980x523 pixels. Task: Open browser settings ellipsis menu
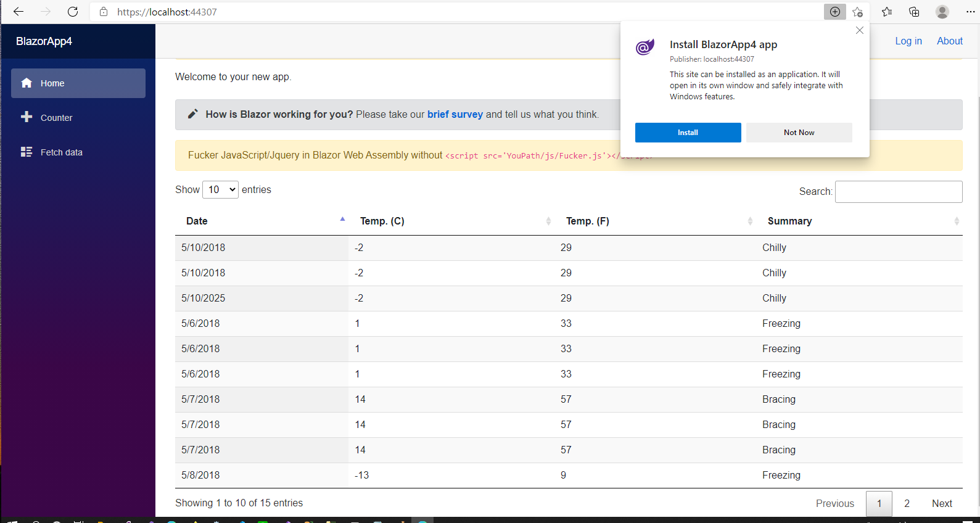[x=970, y=12]
